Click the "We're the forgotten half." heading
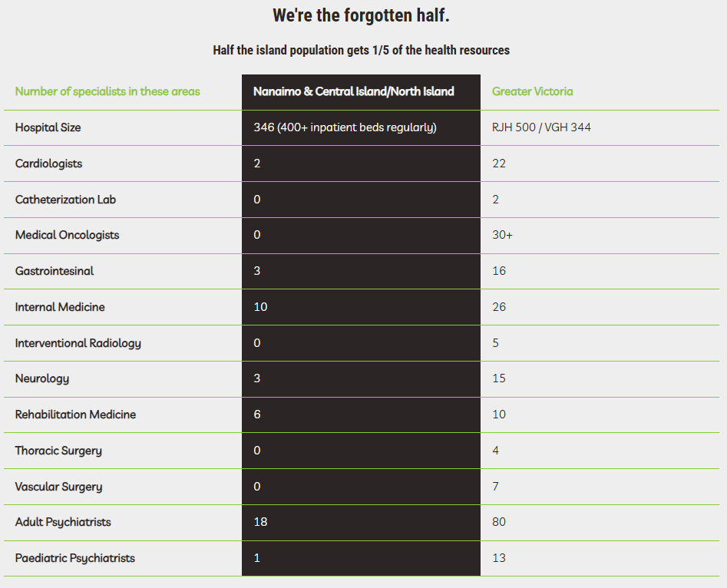 click(361, 15)
